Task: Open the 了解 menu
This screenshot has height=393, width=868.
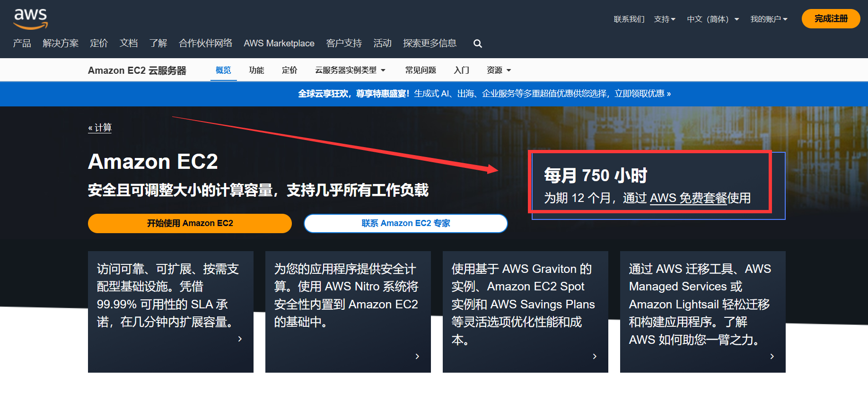Action: click(x=158, y=44)
